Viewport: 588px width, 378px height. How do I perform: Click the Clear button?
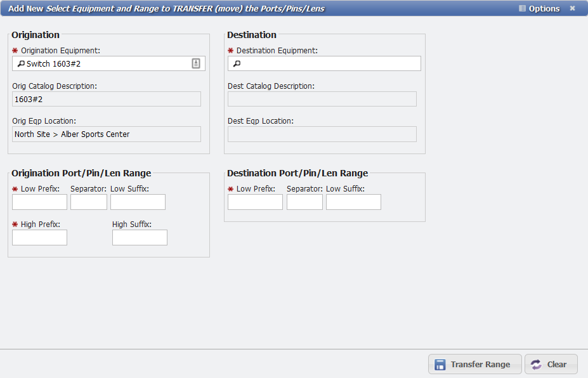click(x=551, y=364)
